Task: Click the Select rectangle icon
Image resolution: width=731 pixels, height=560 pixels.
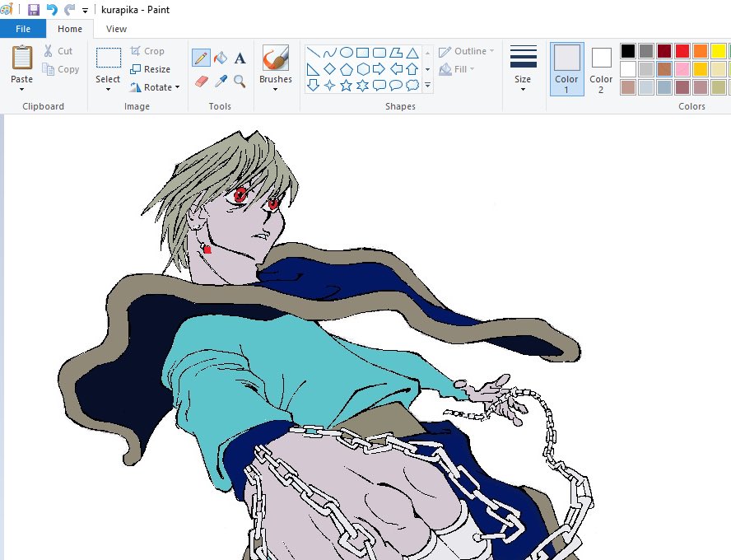Action: (108, 58)
